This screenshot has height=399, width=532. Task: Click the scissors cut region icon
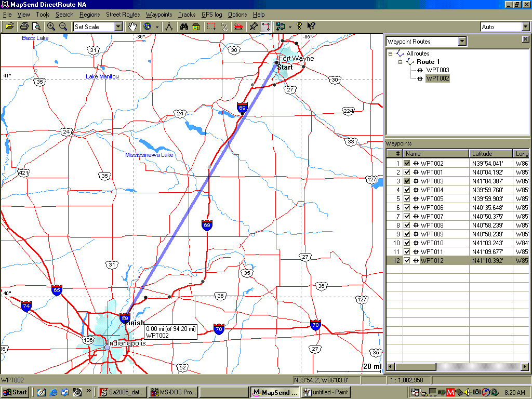224,26
